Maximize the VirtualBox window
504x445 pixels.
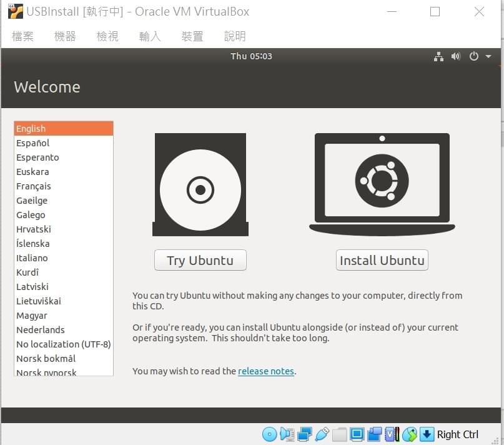(x=435, y=12)
